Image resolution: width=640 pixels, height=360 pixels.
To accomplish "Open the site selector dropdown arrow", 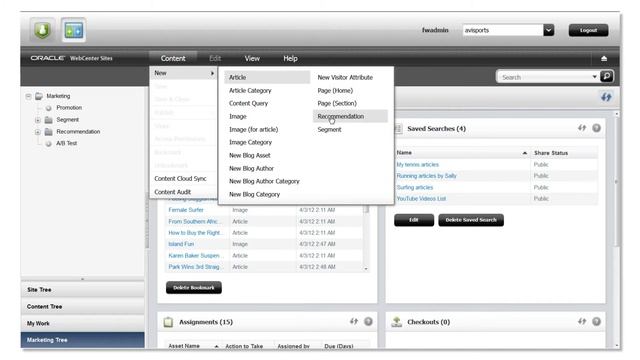I will point(549,30).
